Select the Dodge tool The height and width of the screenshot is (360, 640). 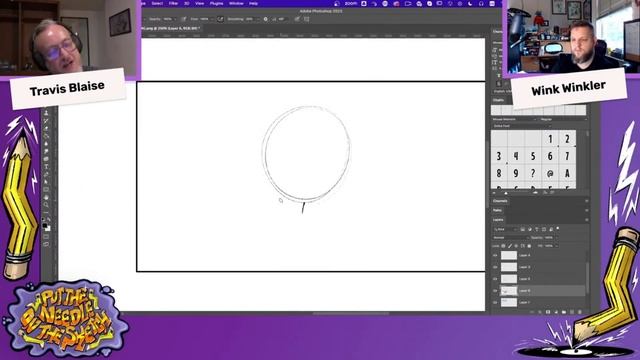click(x=46, y=152)
